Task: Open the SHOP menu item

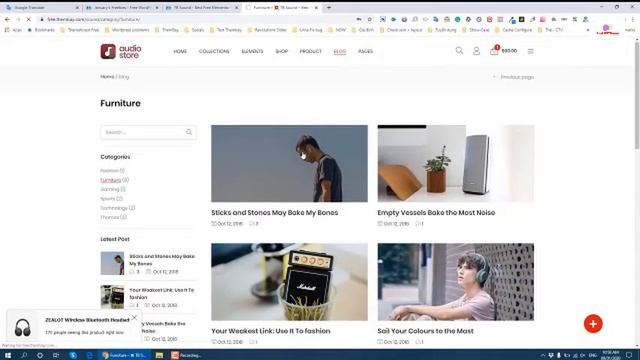Action: [x=282, y=51]
